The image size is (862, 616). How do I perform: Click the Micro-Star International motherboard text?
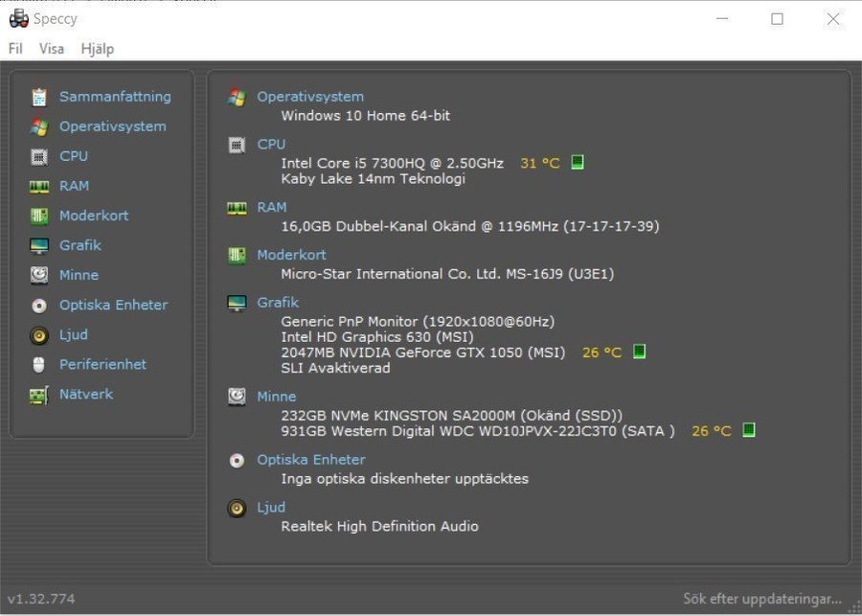click(x=447, y=274)
